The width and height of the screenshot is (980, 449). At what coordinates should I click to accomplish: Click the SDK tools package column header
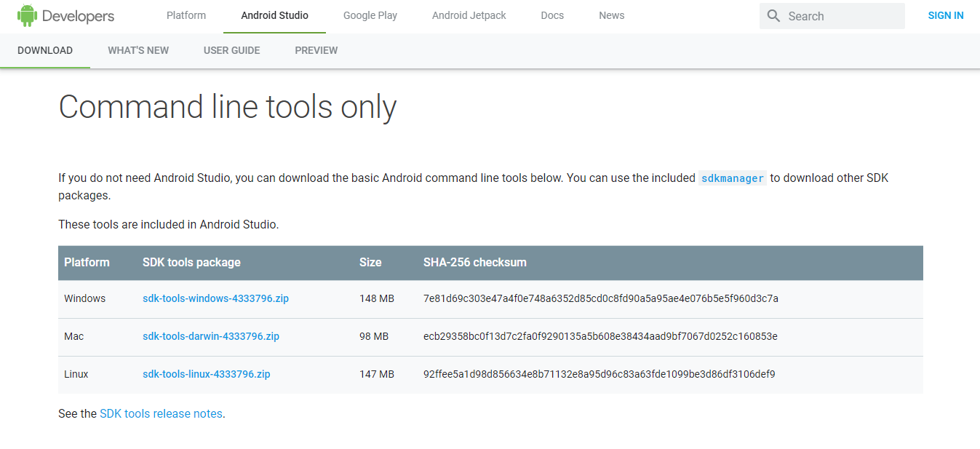point(191,262)
